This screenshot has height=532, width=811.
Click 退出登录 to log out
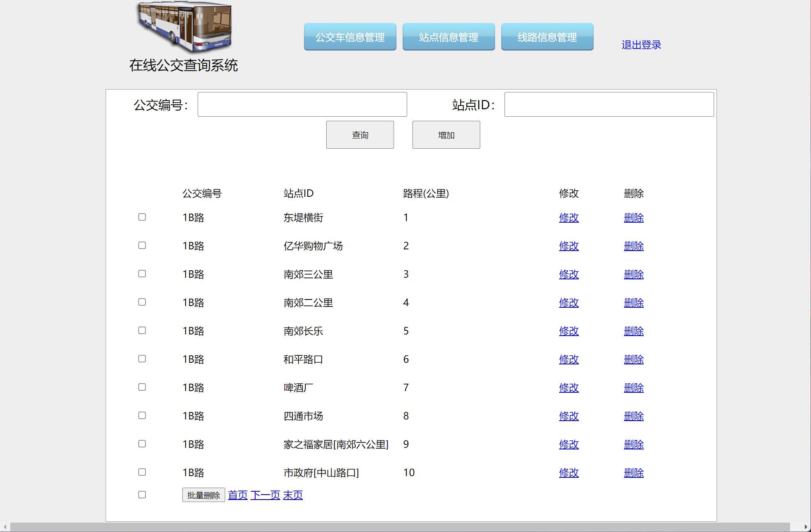click(641, 44)
